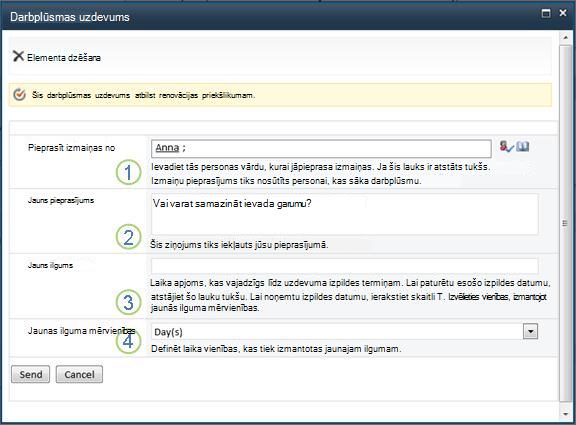
Task: Click Elementa dzēšana delete item link
Action: (64, 58)
